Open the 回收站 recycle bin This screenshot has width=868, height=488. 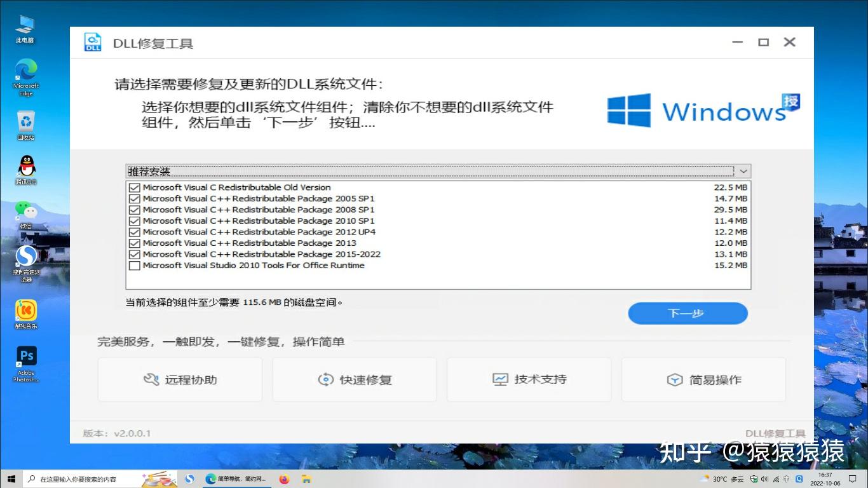coord(25,126)
